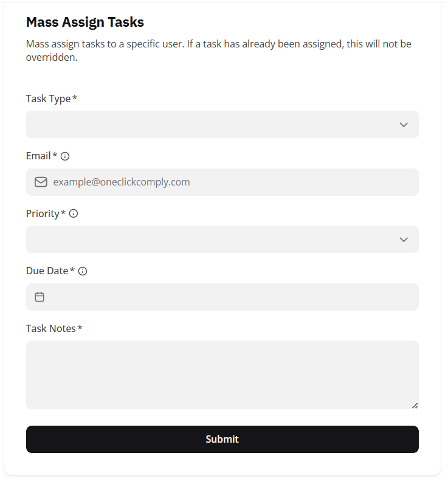Click the Due Date info icon

[83, 271]
